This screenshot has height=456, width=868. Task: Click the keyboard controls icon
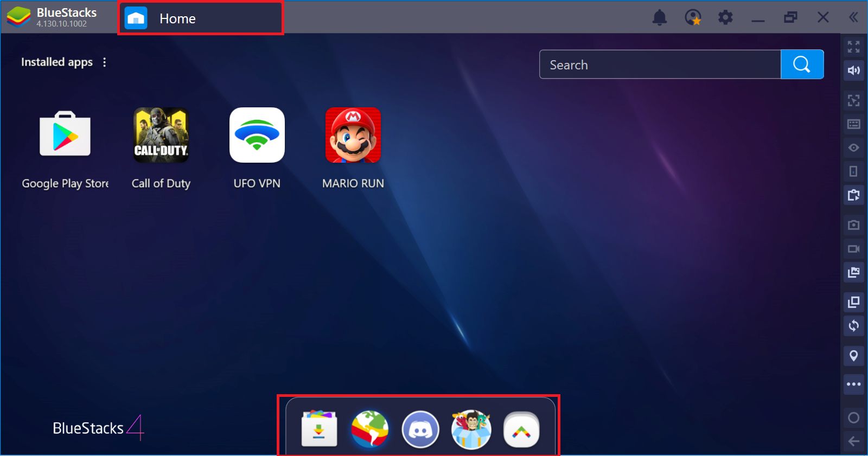pos(853,124)
